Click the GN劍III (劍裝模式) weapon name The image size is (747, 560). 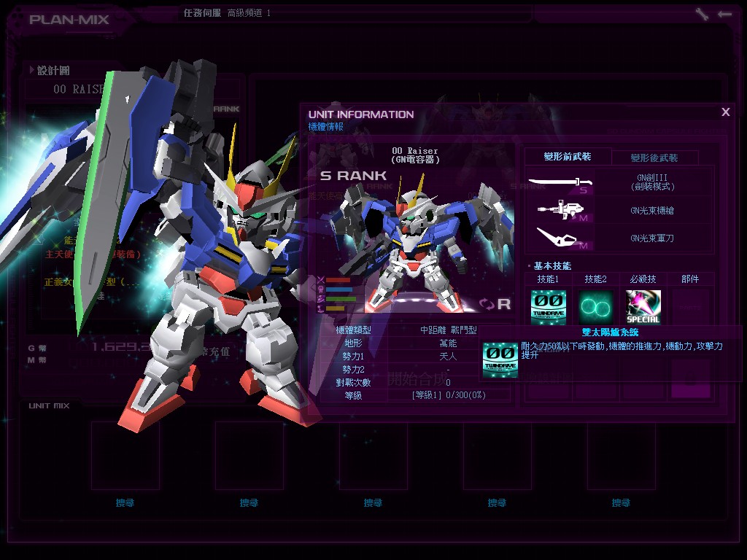[x=652, y=182]
